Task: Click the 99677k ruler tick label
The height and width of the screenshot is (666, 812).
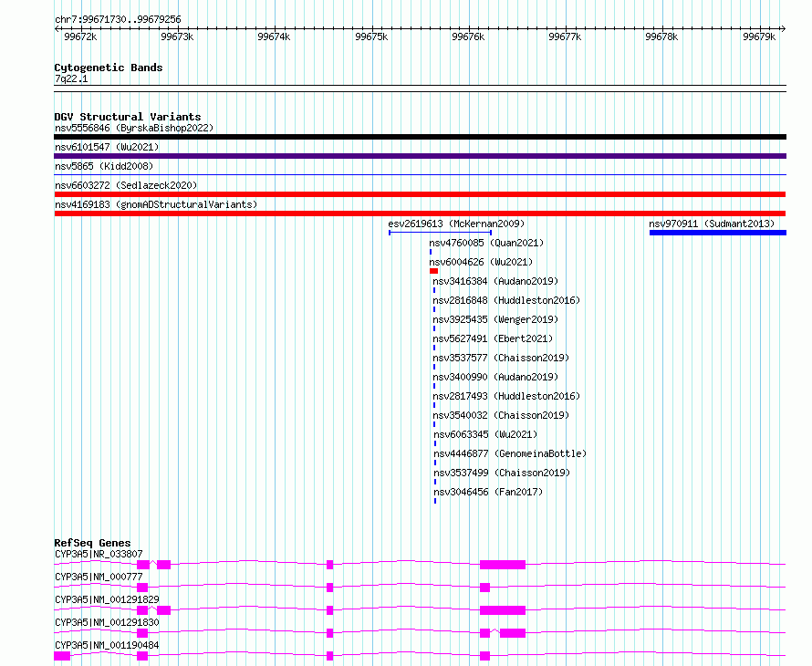Action: (x=565, y=36)
